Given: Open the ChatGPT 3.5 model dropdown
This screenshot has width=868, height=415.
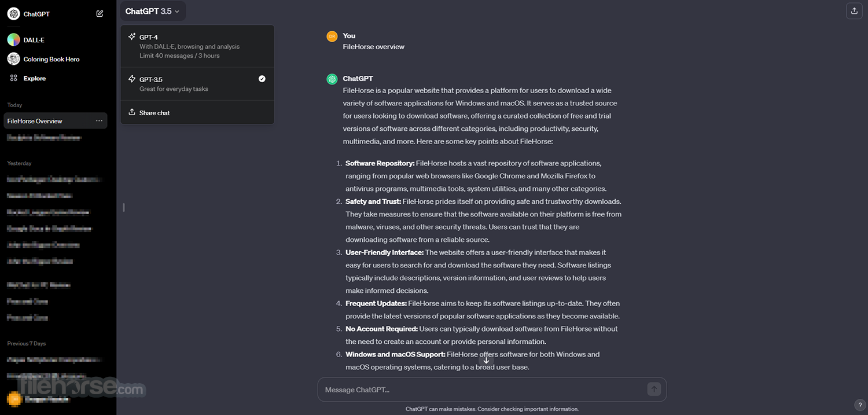Looking at the screenshot, I should 152,10.
